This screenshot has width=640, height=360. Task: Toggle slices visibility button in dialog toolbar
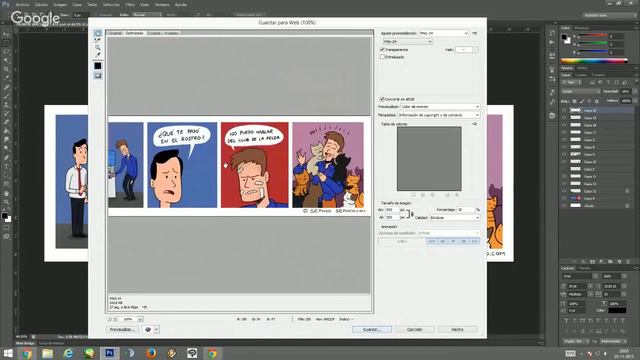tap(98, 76)
